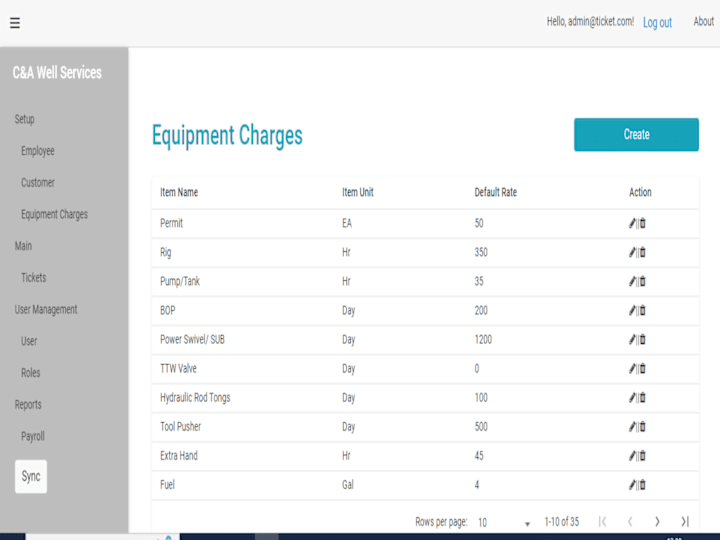Delete the Extra Hand trash icon
This screenshot has width=720, height=540.
[x=642, y=456]
